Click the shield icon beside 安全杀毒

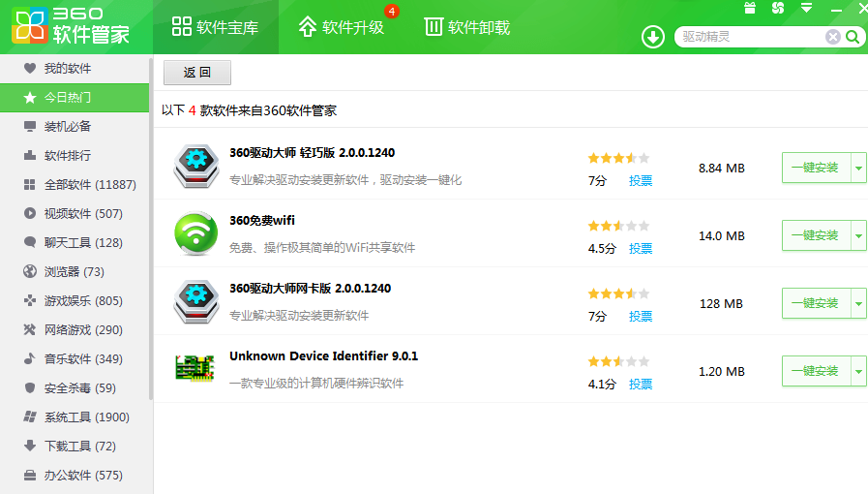(x=30, y=387)
